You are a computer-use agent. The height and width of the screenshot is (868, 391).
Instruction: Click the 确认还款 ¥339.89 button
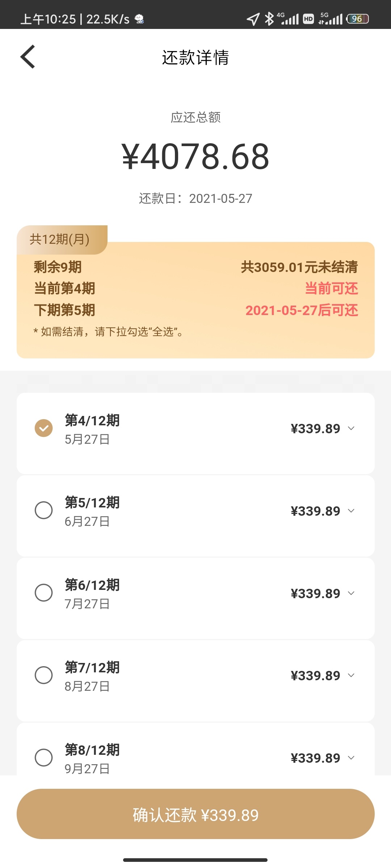click(x=195, y=814)
